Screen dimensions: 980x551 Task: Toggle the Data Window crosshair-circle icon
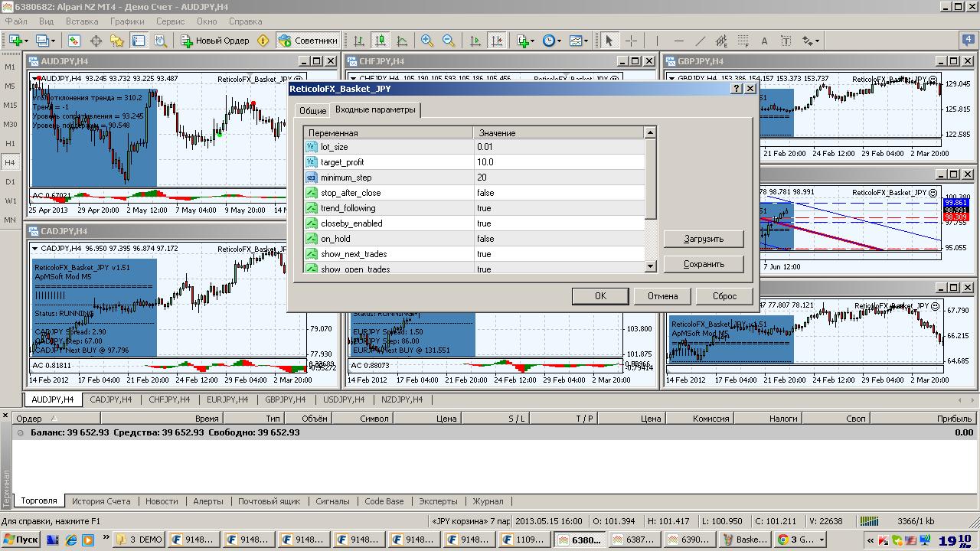point(96,41)
